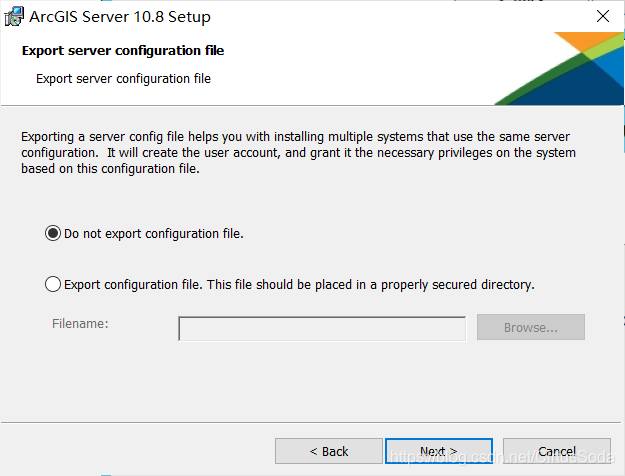Open the Browse... file dialog button
Screen dimensions: 625x476
coord(531,327)
